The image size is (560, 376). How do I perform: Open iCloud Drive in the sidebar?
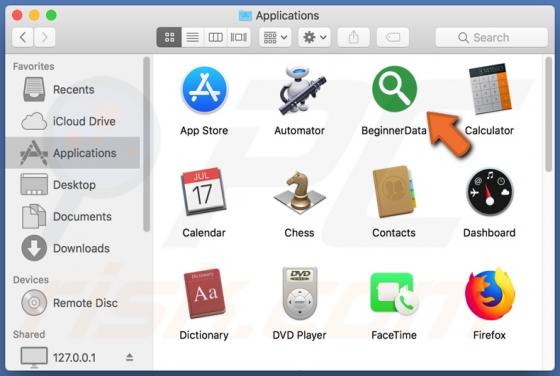click(x=72, y=121)
